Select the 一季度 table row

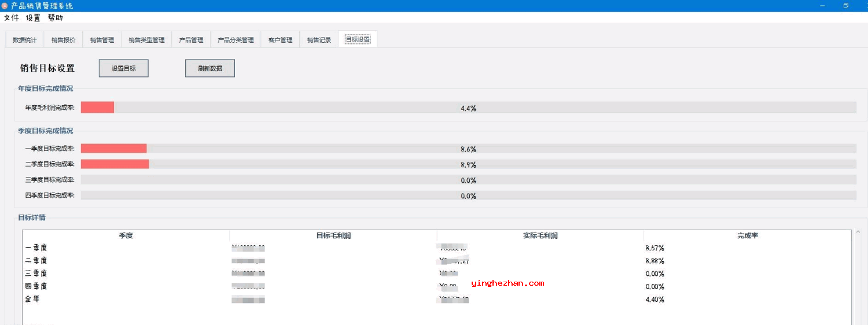coord(437,248)
